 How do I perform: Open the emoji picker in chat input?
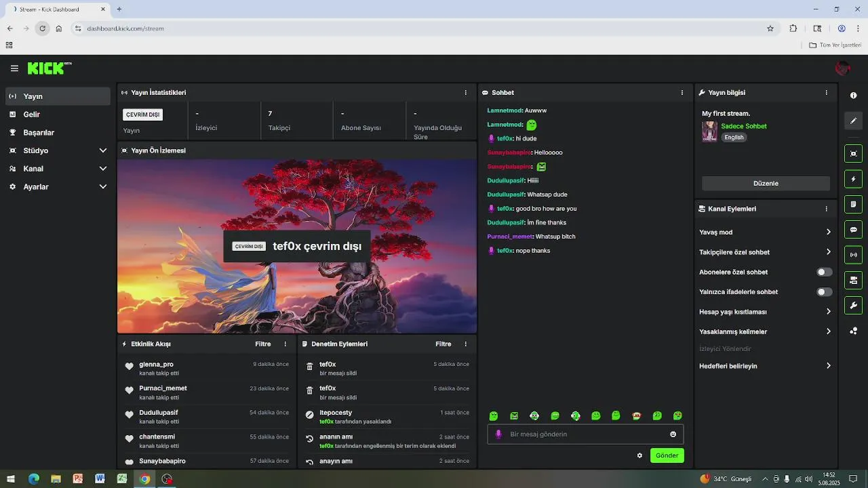pyautogui.click(x=673, y=434)
